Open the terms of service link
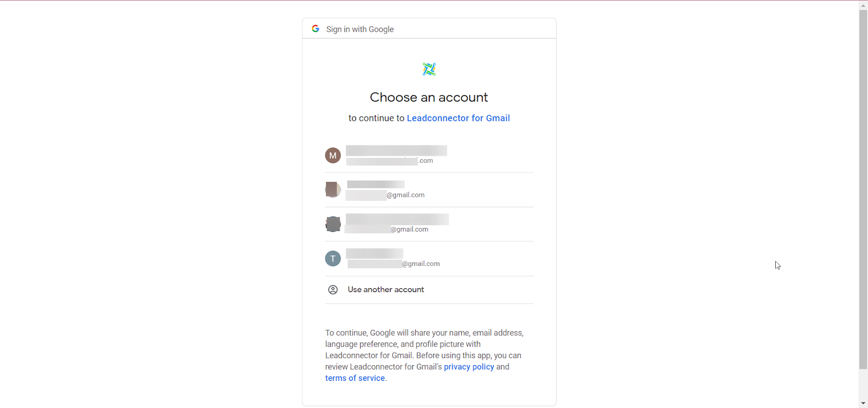The image size is (868, 408). pyautogui.click(x=355, y=378)
